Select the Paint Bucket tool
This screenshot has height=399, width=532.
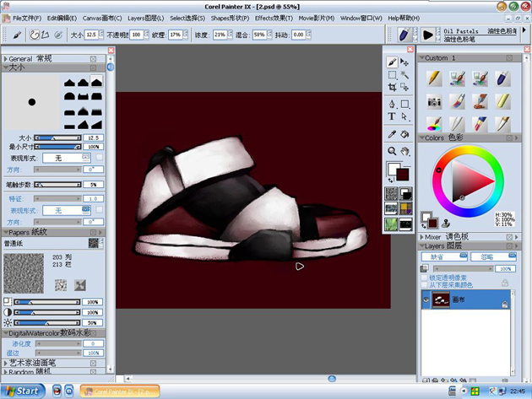click(404, 134)
